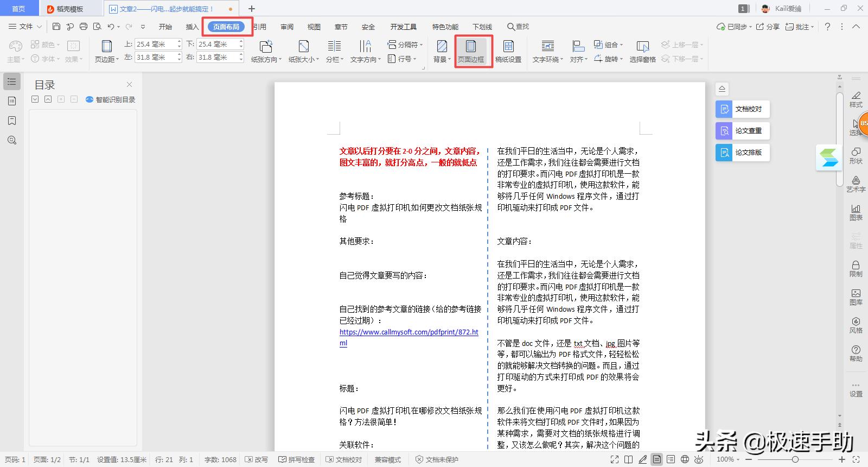Screen dimensions: 868x467
Task: Click 对齐 (align) icon
Action: [x=578, y=52]
